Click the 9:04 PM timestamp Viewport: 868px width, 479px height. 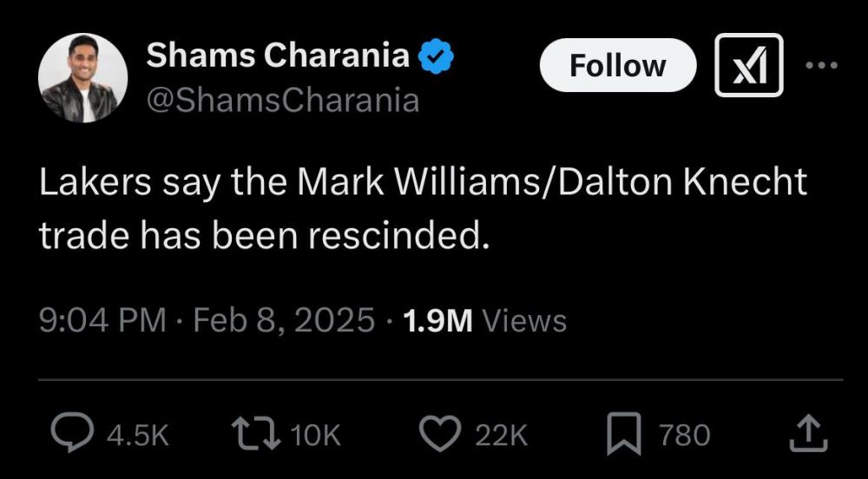(x=102, y=320)
